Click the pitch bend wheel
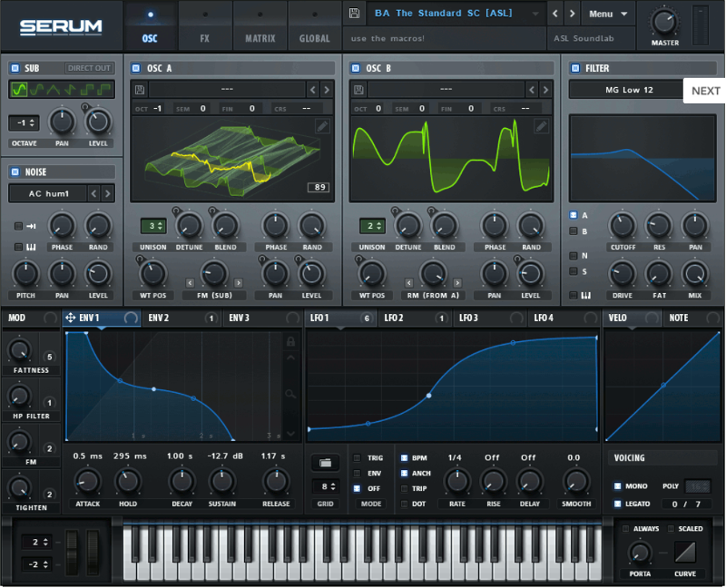Screen dimensions: 726x588 tap(72, 553)
